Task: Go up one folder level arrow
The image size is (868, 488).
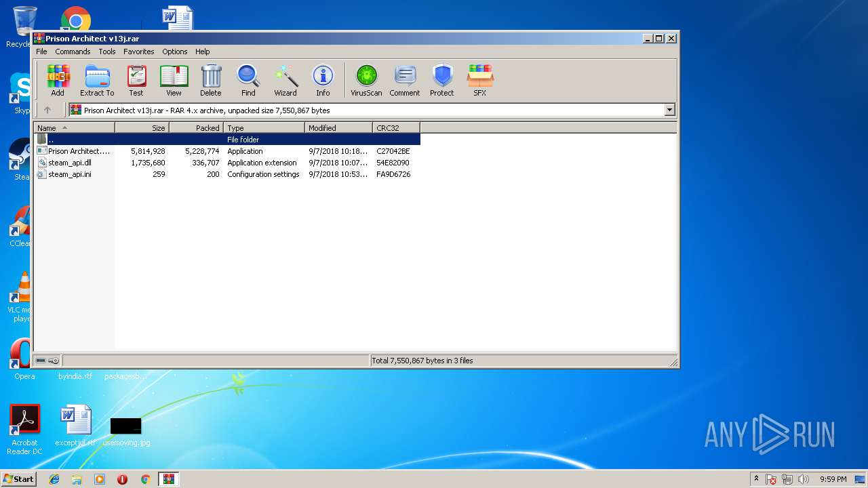Action: click(x=47, y=110)
